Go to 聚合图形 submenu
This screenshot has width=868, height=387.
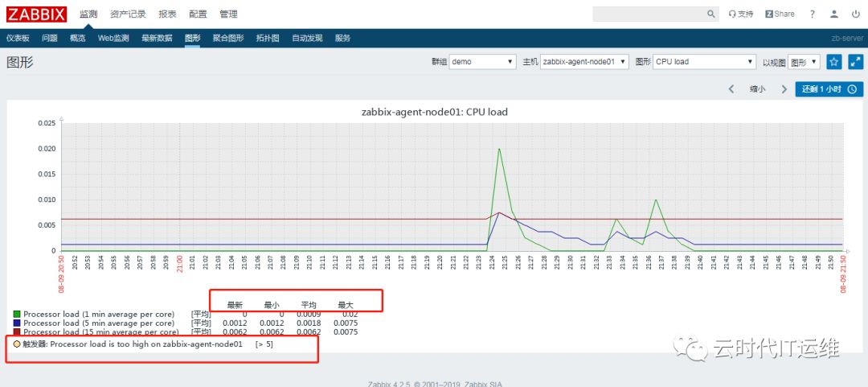[x=228, y=39]
